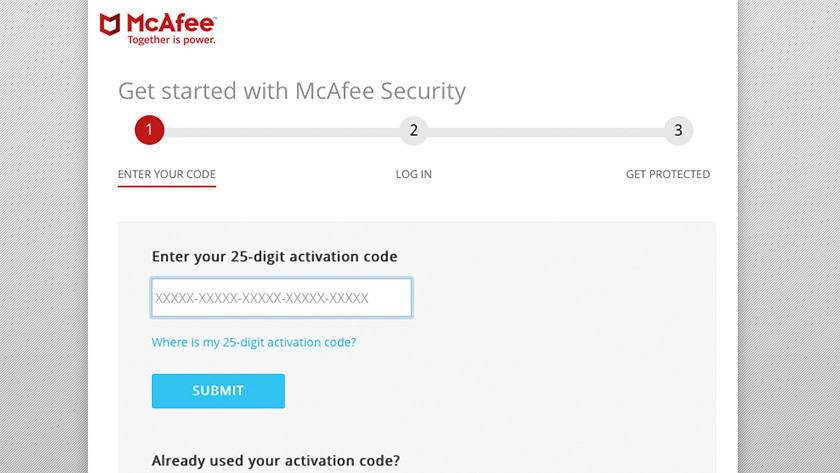
Task: Open "Where is my 25-digit activation code?" link
Action: (x=254, y=342)
